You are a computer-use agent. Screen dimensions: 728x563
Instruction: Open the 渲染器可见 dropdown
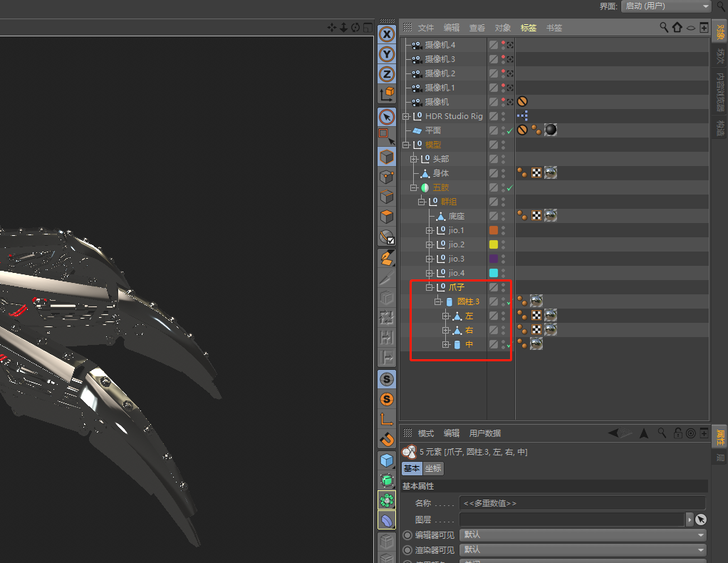[x=583, y=550]
